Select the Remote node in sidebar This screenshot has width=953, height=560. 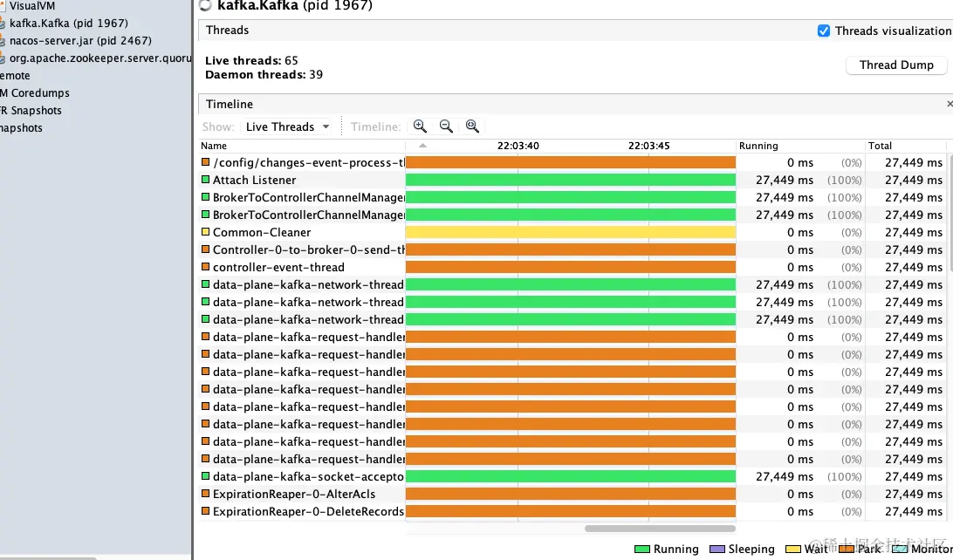pyautogui.click(x=15, y=76)
